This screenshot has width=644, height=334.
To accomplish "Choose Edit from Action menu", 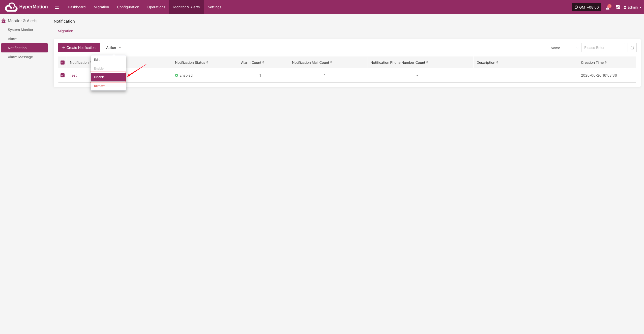I will pyautogui.click(x=108, y=60).
